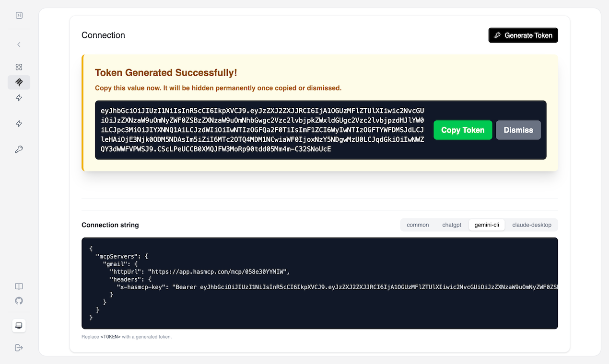Open the documentation book icon
The width and height of the screenshot is (609, 364).
19,286
